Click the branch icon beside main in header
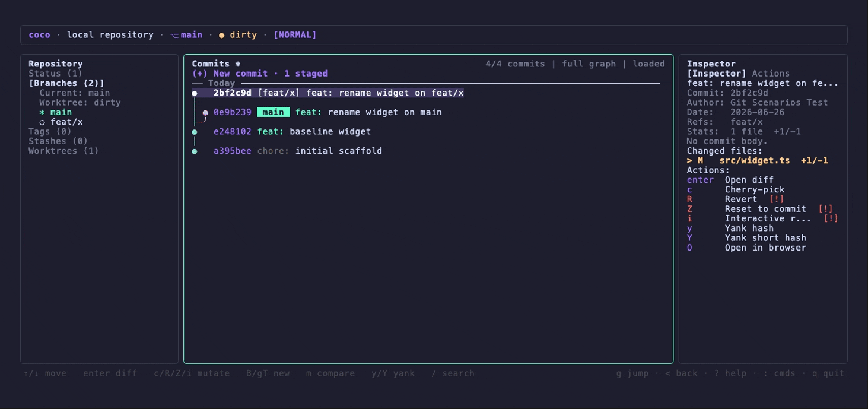The height and width of the screenshot is (409, 868). tap(174, 35)
